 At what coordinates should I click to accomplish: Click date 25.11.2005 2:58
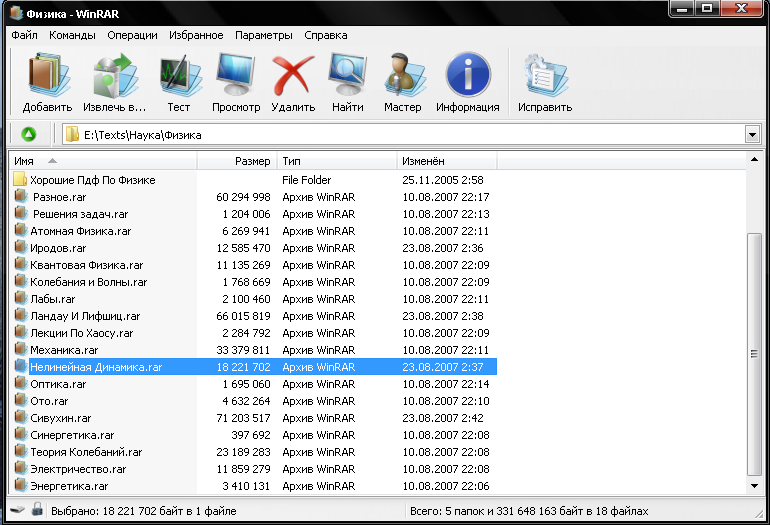(x=442, y=180)
